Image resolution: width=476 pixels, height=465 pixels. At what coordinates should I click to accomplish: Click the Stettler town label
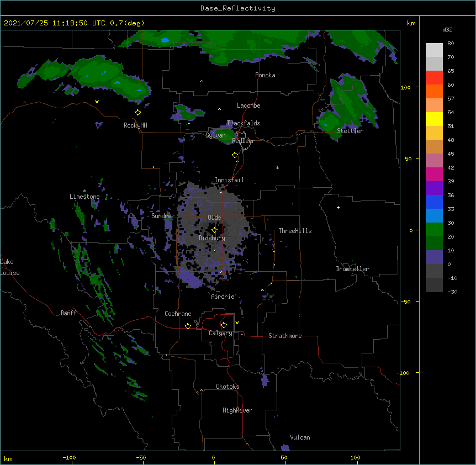350,131
